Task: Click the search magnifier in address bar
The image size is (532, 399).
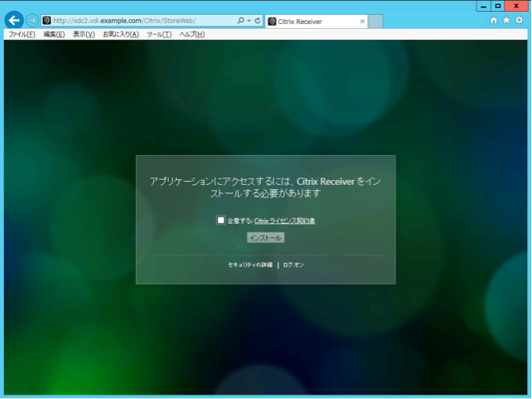Action: pos(240,21)
